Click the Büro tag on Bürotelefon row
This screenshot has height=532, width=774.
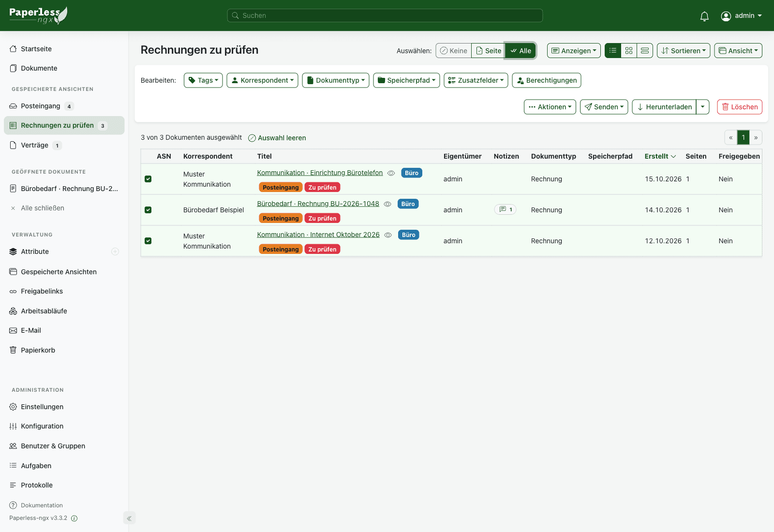point(412,173)
